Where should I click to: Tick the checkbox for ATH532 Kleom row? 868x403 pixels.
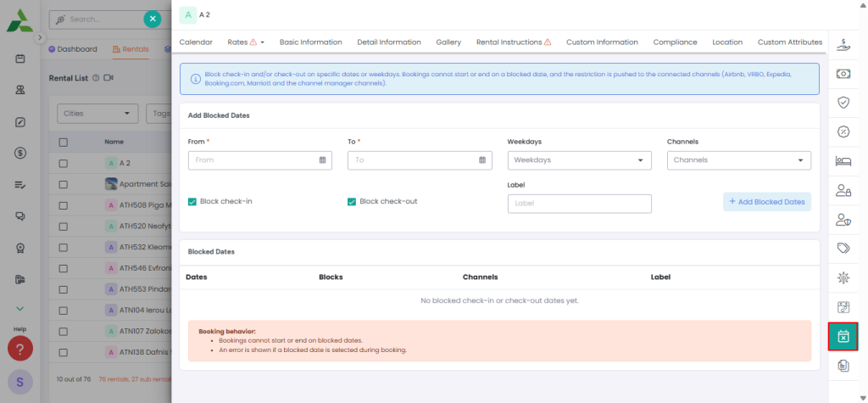click(63, 247)
